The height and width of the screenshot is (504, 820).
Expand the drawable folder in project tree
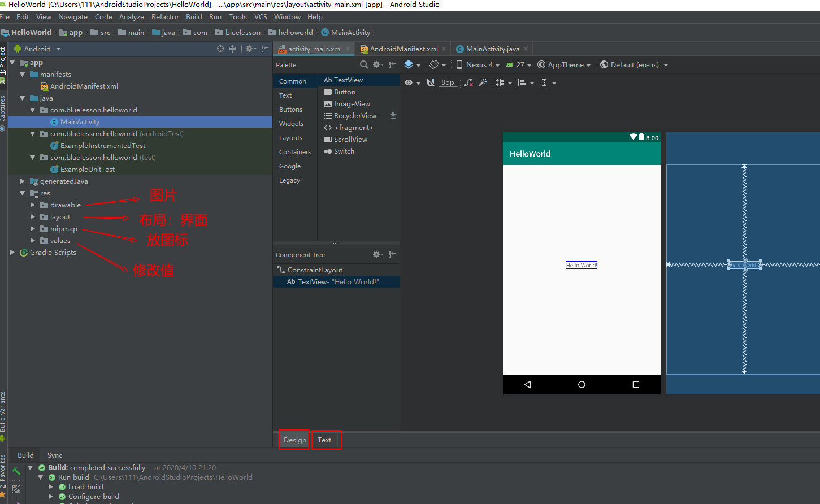point(33,205)
